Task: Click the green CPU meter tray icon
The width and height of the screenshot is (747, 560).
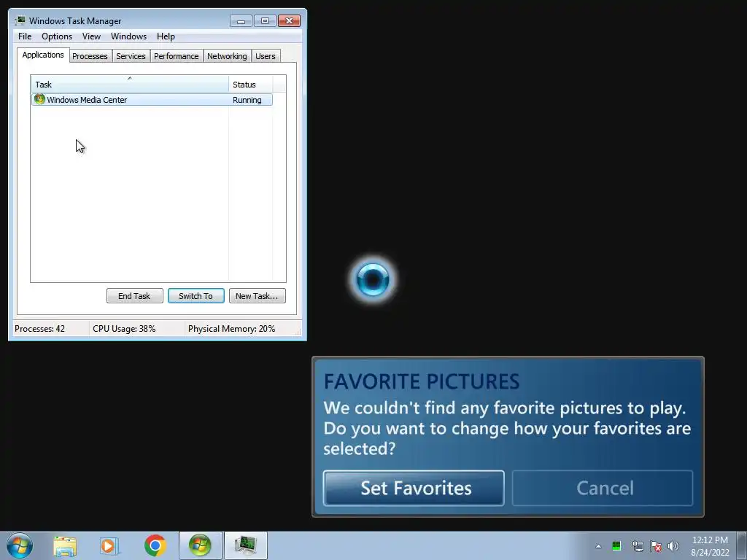Action: coord(616,545)
